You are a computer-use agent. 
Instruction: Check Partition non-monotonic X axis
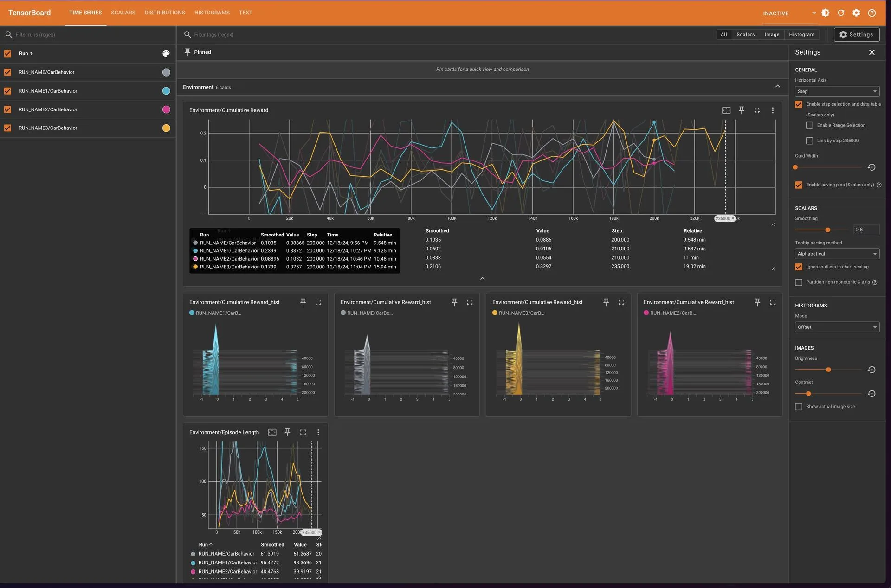click(799, 282)
